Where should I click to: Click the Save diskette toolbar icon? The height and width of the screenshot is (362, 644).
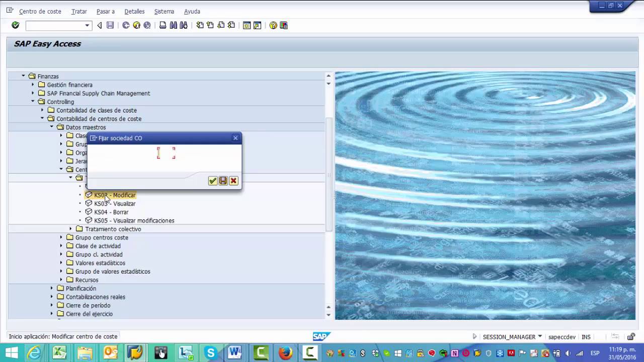pos(110,25)
